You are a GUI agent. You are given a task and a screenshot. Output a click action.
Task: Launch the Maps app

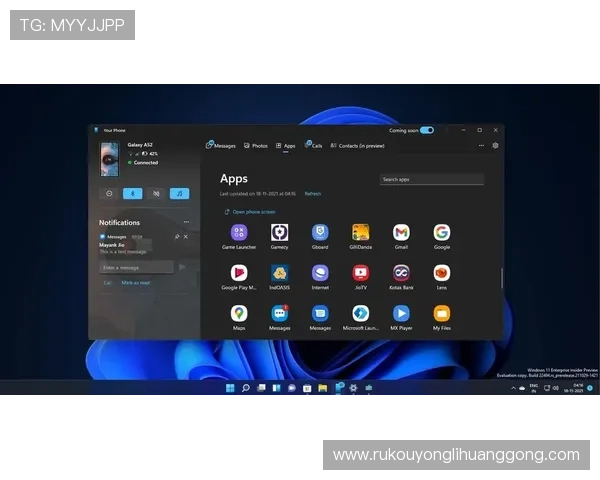tap(239, 314)
